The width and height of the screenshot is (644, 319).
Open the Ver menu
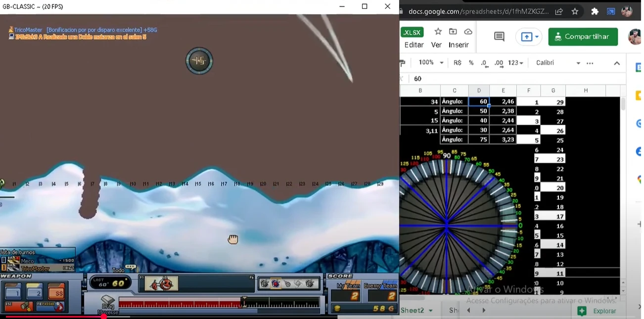(436, 45)
